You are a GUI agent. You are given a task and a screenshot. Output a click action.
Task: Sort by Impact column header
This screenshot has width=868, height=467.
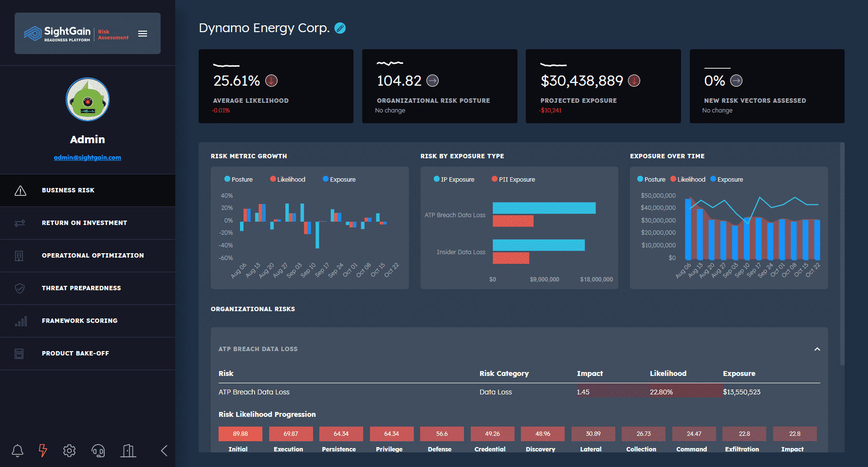(x=590, y=374)
